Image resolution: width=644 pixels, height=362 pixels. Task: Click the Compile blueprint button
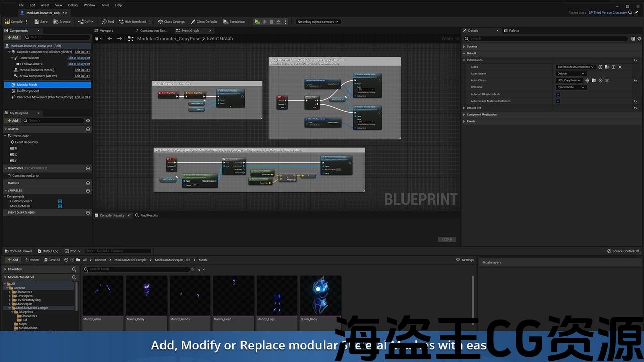pos(14,22)
